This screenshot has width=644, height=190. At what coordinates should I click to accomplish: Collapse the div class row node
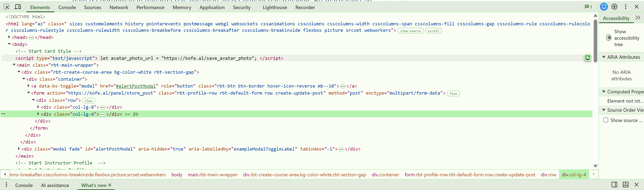(33, 100)
